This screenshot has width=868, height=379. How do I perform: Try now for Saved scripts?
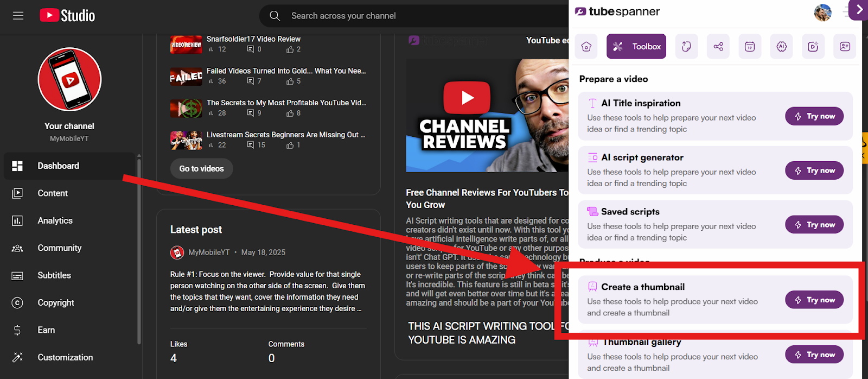(814, 225)
